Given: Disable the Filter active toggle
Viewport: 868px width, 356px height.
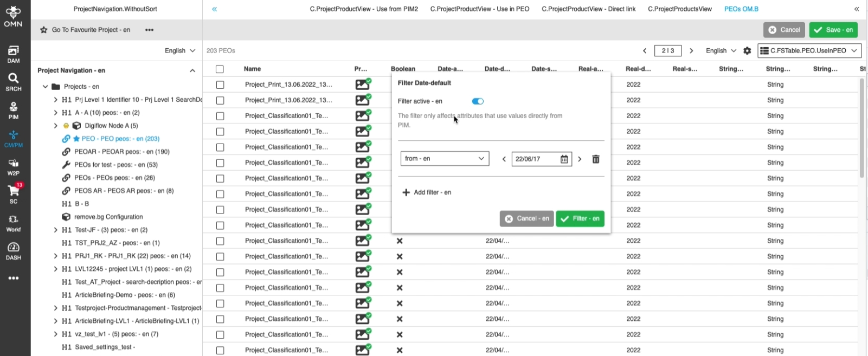Looking at the screenshot, I should [478, 101].
